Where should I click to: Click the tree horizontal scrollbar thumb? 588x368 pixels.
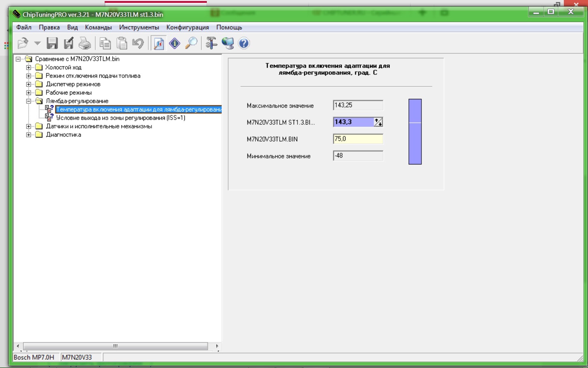115,346
